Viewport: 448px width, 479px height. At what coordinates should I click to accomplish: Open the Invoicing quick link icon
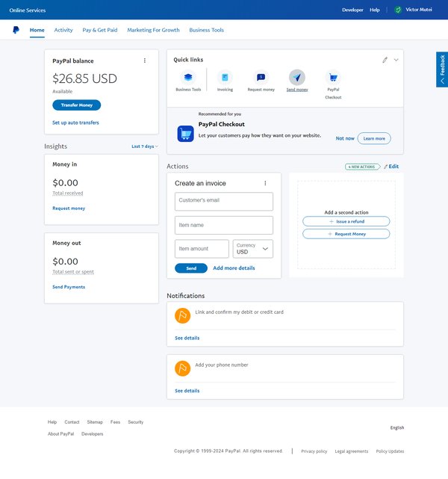point(225,77)
